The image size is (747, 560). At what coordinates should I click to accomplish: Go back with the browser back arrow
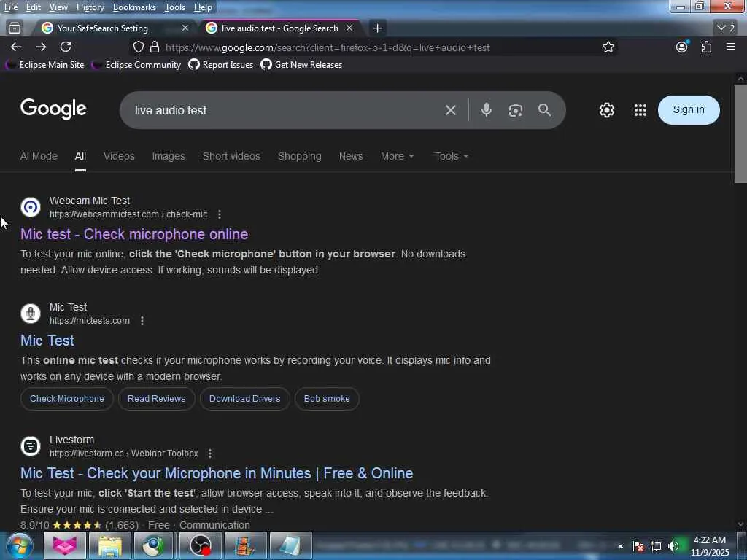(x=16, y=47)
